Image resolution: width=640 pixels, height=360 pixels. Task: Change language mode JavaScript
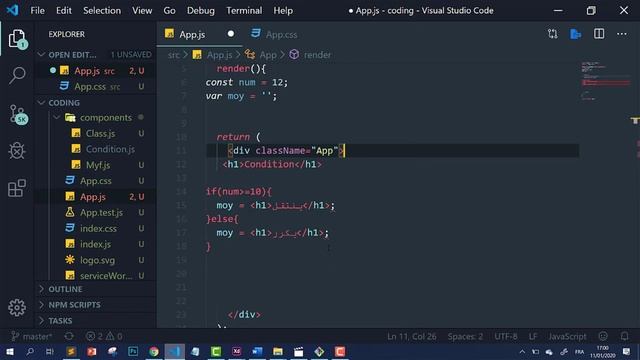[567, 336]
